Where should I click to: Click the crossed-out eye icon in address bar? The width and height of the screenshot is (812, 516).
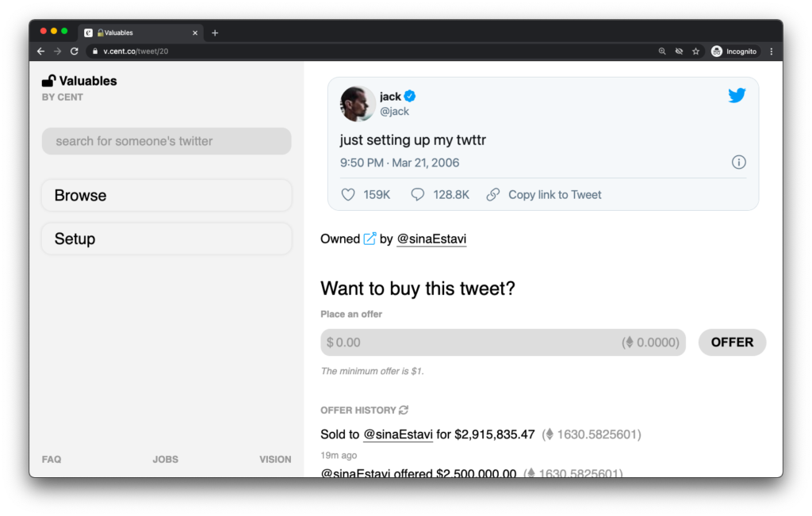(x=679, y=52)
